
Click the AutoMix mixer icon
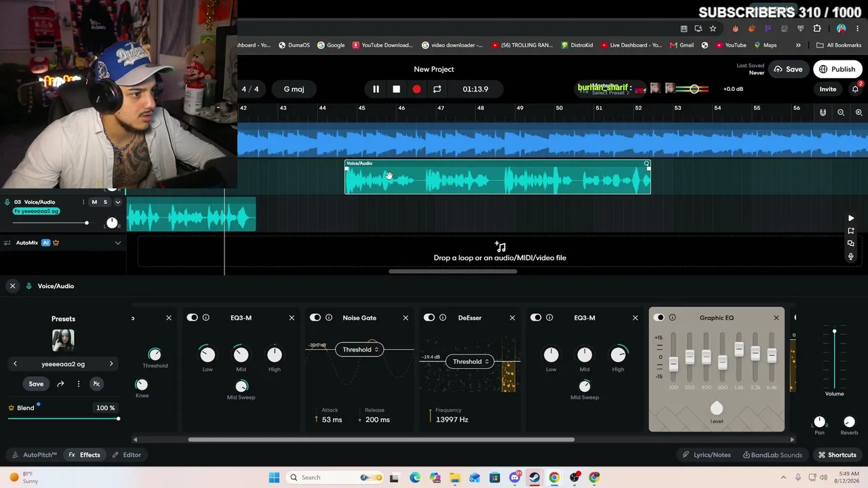pos(7,243)
